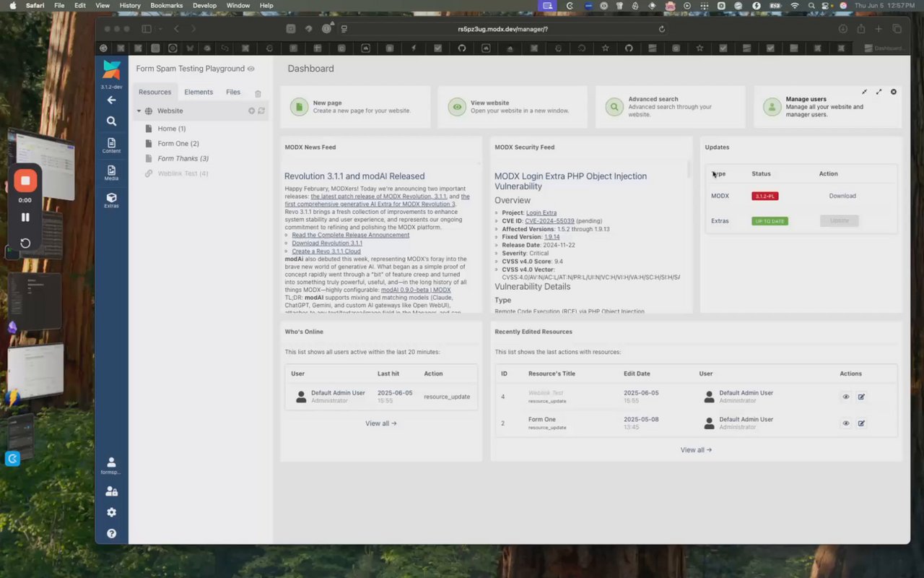Viewport: 924px width, 578px height.
Task: Open the Develop menu in menu bar
Action: [x=204, y=6]
